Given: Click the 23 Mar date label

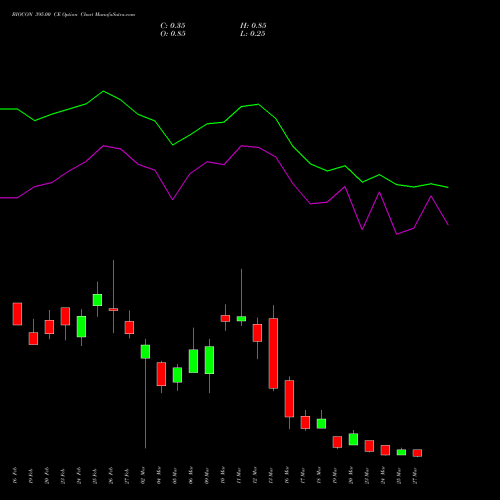Looking at the screenshot, I should click(367, 476).
